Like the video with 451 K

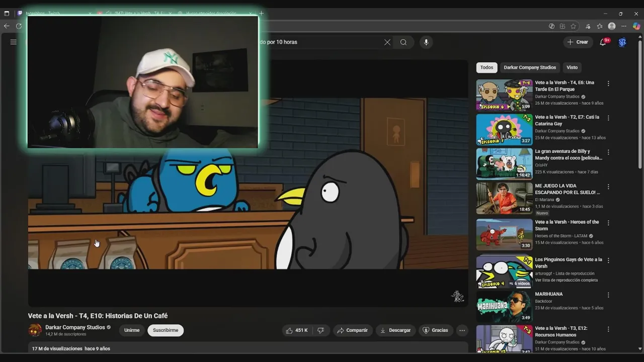click(296, 330)
